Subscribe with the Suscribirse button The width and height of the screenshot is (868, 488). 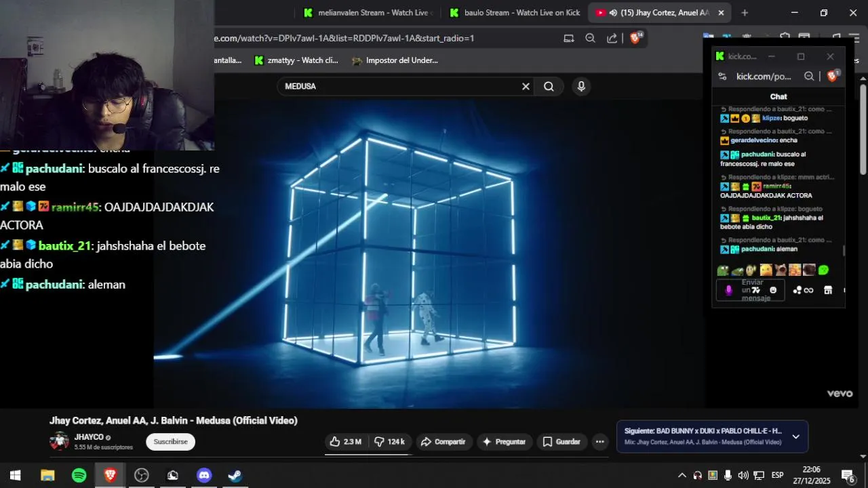(x=170, y=442)
